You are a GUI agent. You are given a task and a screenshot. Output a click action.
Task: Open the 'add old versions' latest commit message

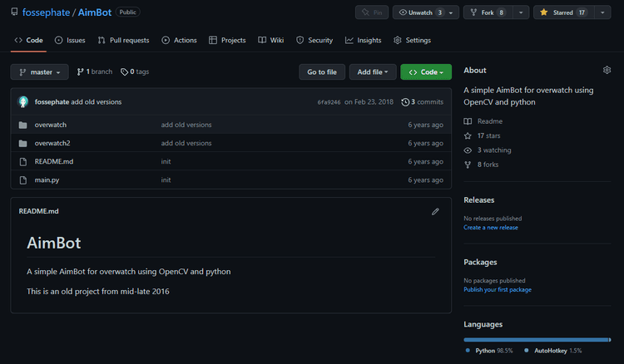[x=97, y=101]
